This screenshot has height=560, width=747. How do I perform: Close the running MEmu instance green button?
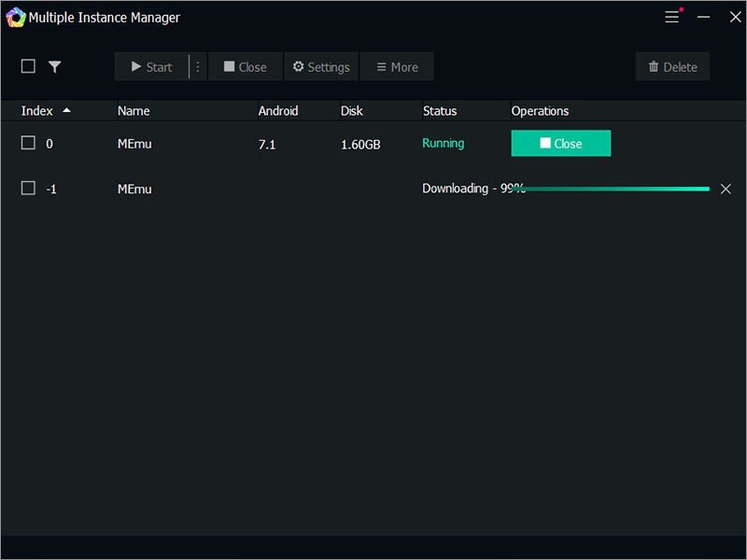[561, 144]
